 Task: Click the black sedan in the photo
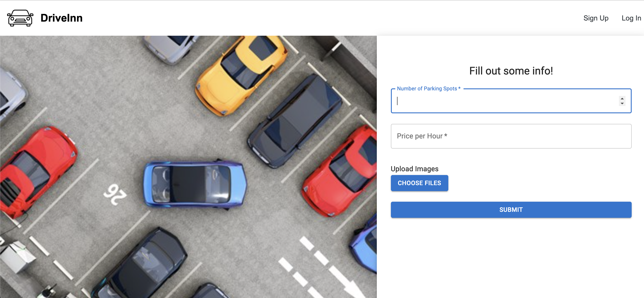pyautogui.click(x=142, y=265)
